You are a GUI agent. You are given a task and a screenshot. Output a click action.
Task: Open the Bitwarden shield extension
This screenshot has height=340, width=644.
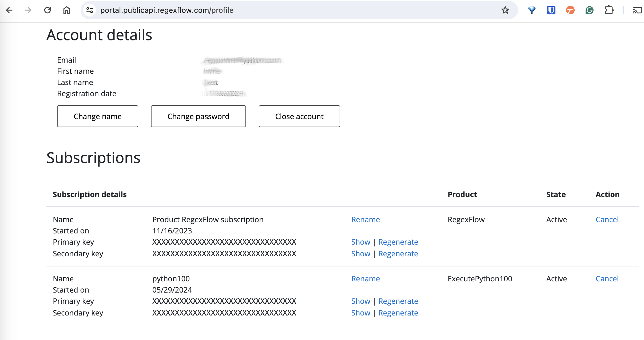(551, 10)
